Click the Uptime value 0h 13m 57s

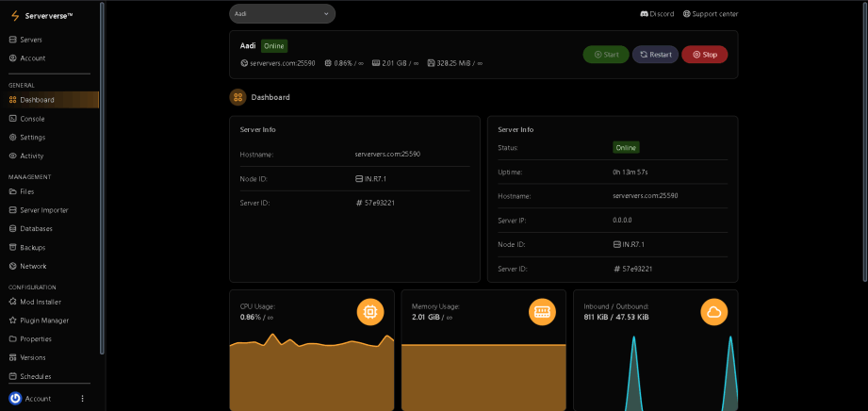click(x=631, y=173)
